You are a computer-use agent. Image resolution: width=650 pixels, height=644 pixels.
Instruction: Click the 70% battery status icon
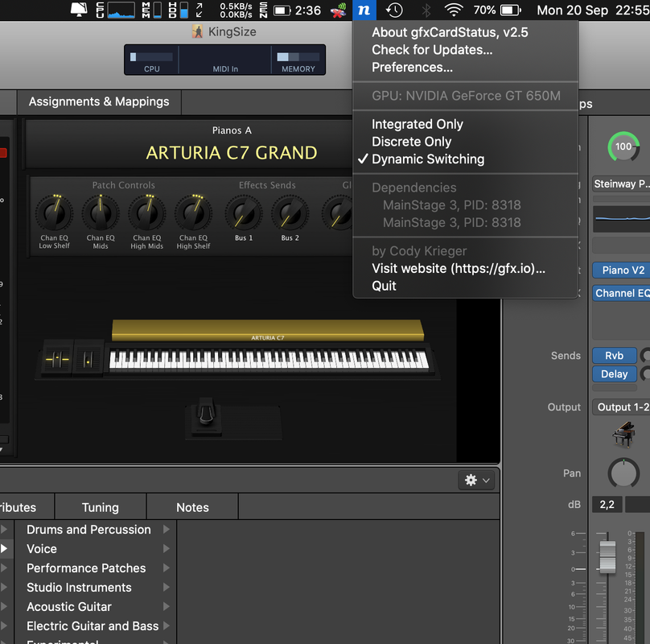click(497, 10)
